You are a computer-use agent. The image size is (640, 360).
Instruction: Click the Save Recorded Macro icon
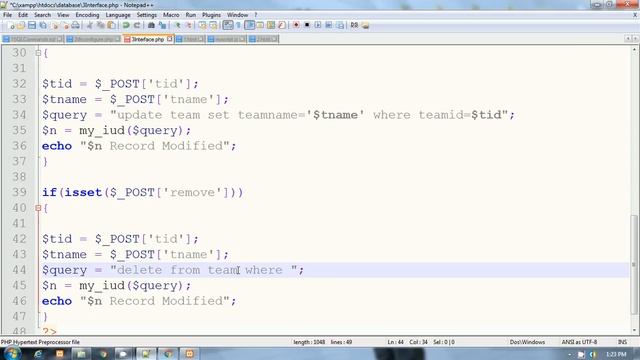click(x=340, y=25)
